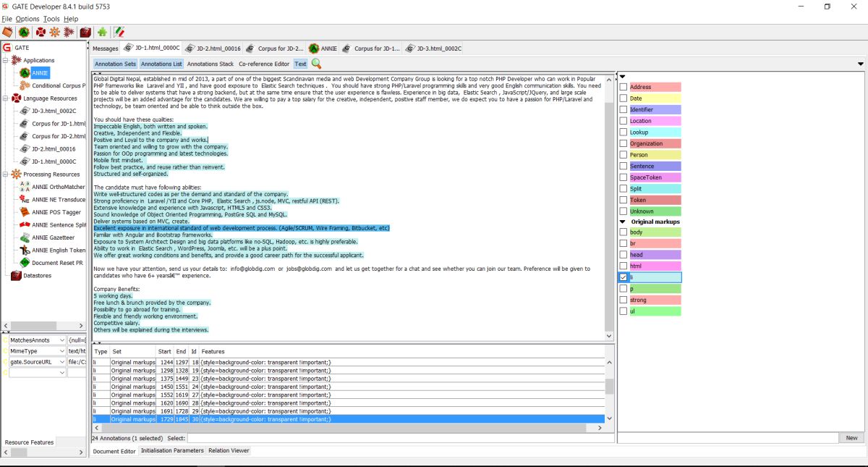Enable the Token annotation checkbox

(x=624, y=200)
